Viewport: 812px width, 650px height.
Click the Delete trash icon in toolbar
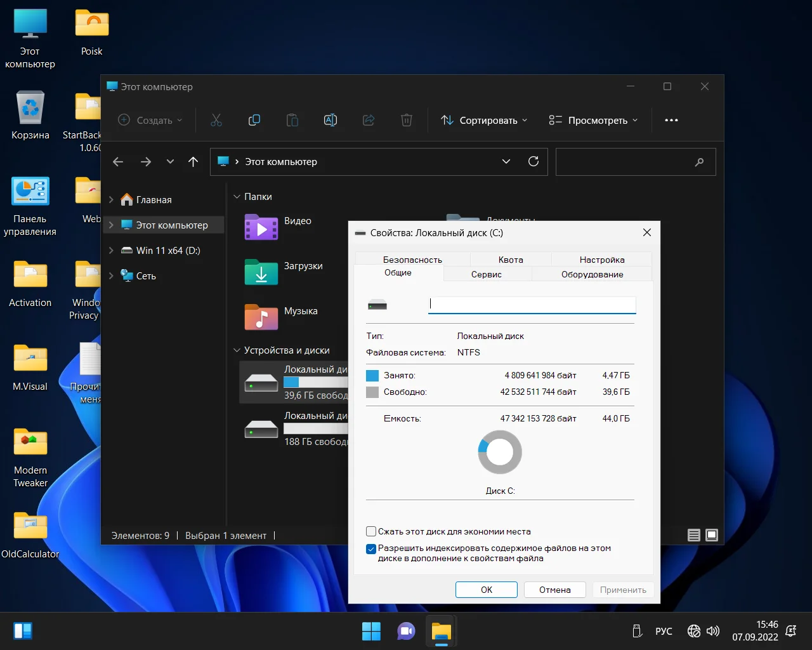407,120
